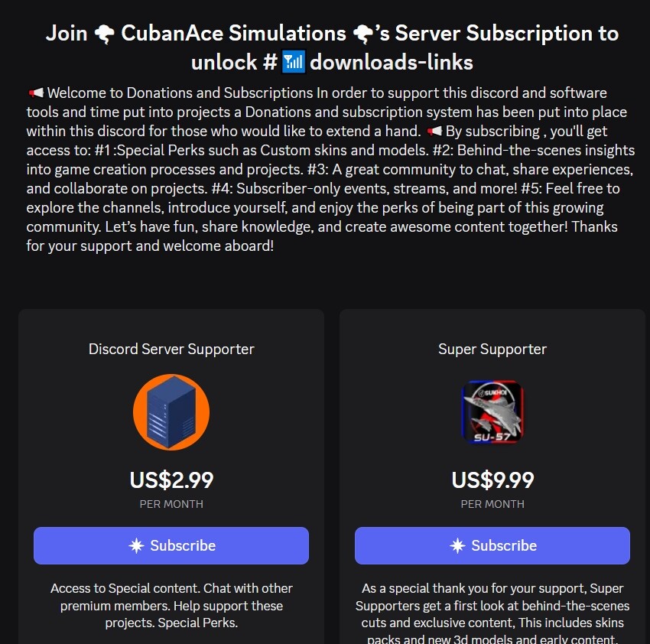The image size is (650, 644).
Task: Click the Super Supporter perks description
Action: 492,613
